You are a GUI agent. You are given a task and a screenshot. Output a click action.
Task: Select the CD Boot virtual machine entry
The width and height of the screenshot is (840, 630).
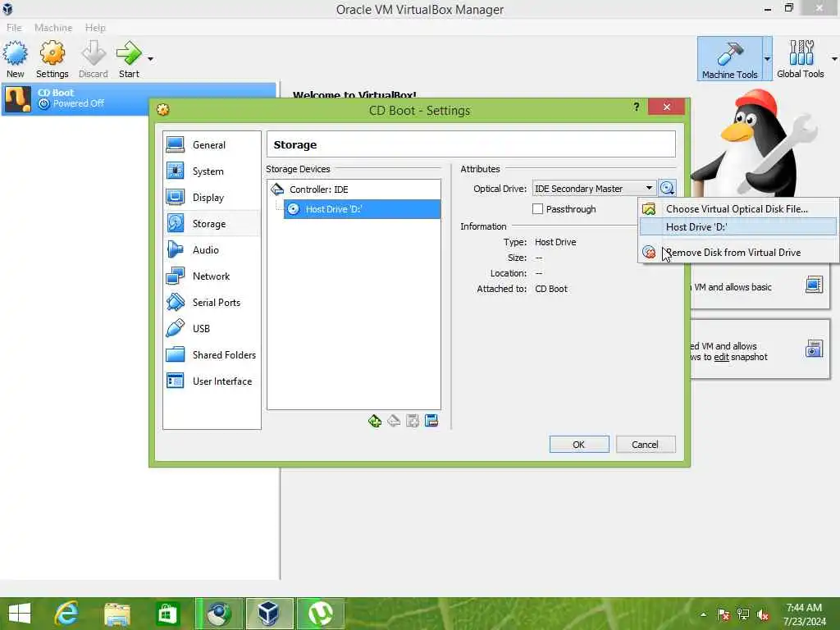coord(139,98)
